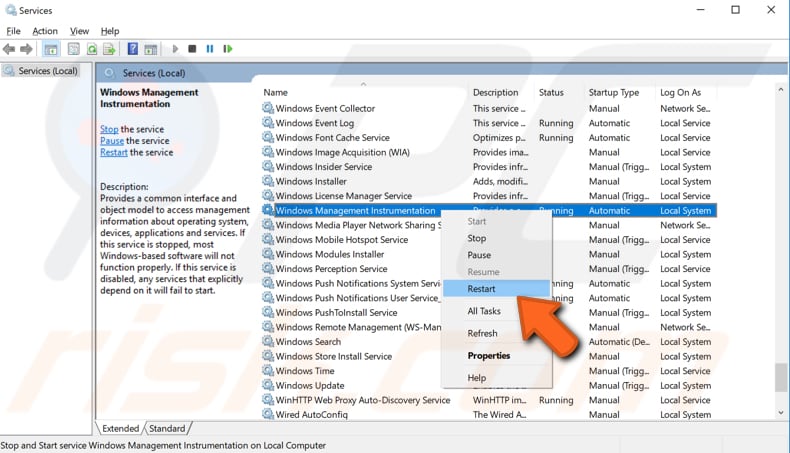
Task: Open the Properties toolbar icon
Action: pyautogui.click(x=74, y=49)
